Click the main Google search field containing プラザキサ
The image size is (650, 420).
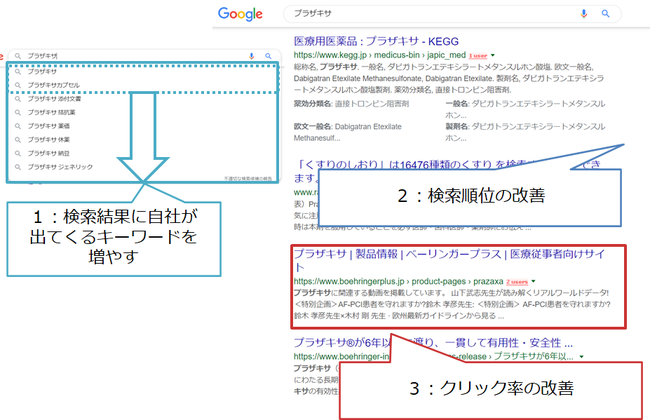tap(452, 14)
